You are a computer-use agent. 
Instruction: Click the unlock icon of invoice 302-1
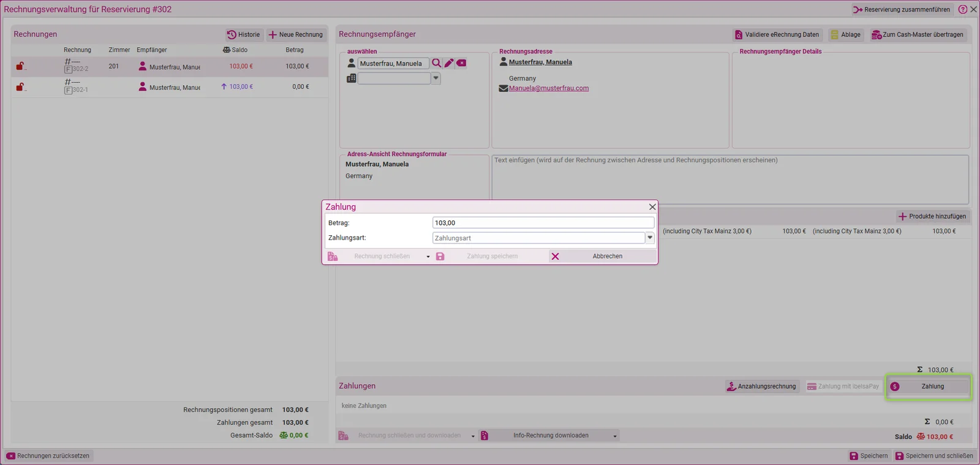click(x=21, y=87)
